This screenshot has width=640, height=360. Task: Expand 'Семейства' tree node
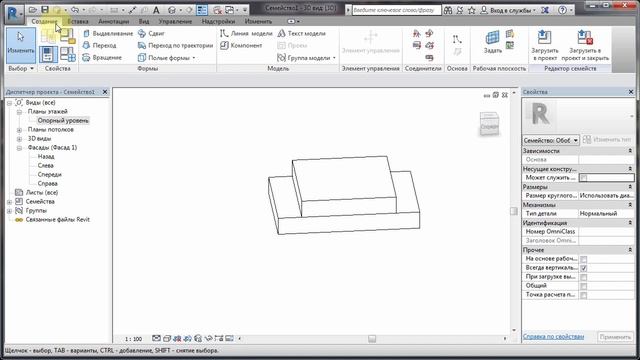click(x=9, y=202)
